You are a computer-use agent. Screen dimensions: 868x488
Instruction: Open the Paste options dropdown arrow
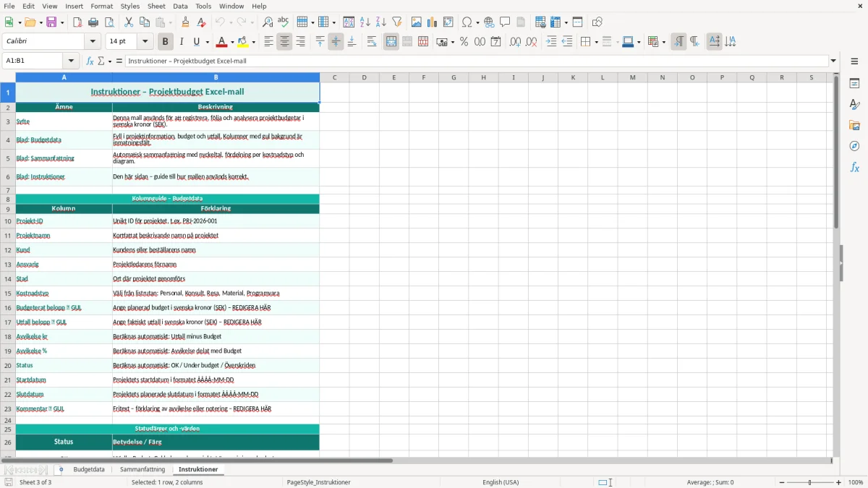pyautogui.click(x=171, y=22)
